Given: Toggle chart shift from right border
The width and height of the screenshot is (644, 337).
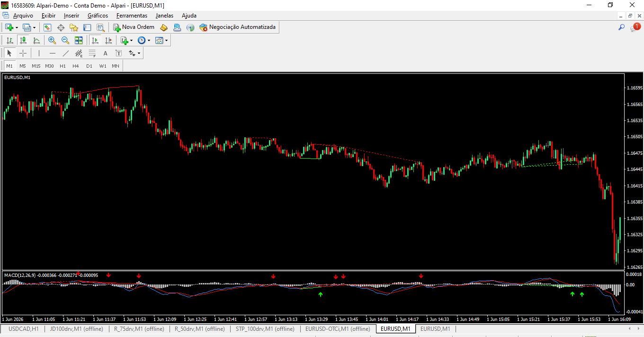Looking at the screenshot, I should [x=108, y=40].
